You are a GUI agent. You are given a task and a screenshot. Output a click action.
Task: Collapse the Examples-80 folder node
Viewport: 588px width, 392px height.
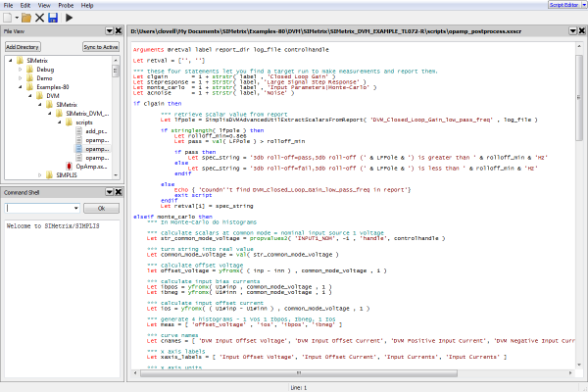point(21,87)
